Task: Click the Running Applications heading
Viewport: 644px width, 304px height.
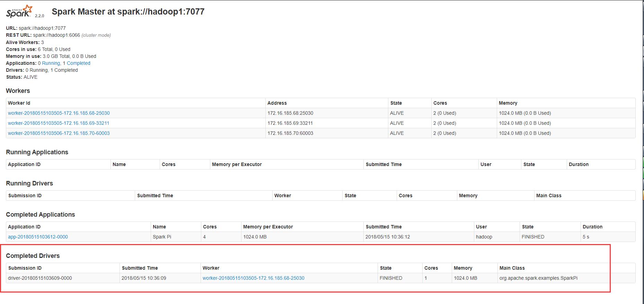Action: (x=37, y=152)
